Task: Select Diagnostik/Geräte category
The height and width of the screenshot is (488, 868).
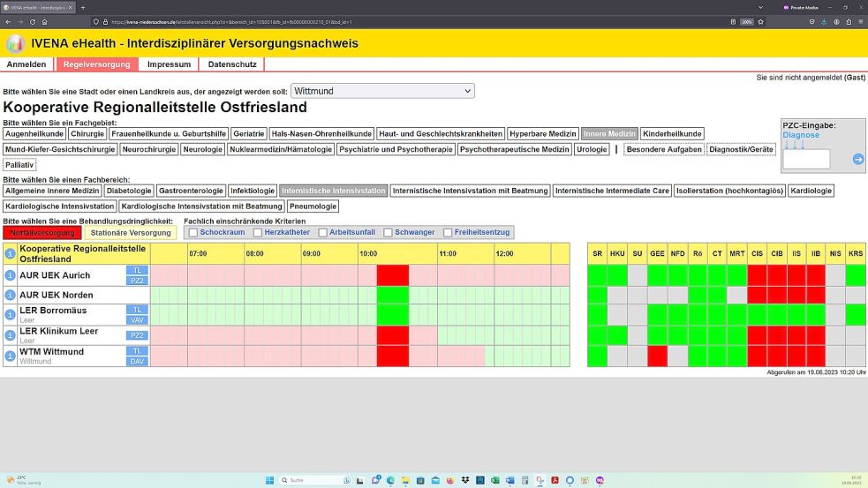Action: pyautogui.click(x=741, y=149)
